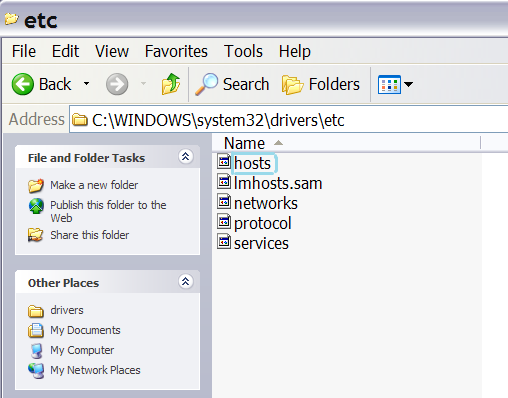Select the services file name

pos(261,244)
